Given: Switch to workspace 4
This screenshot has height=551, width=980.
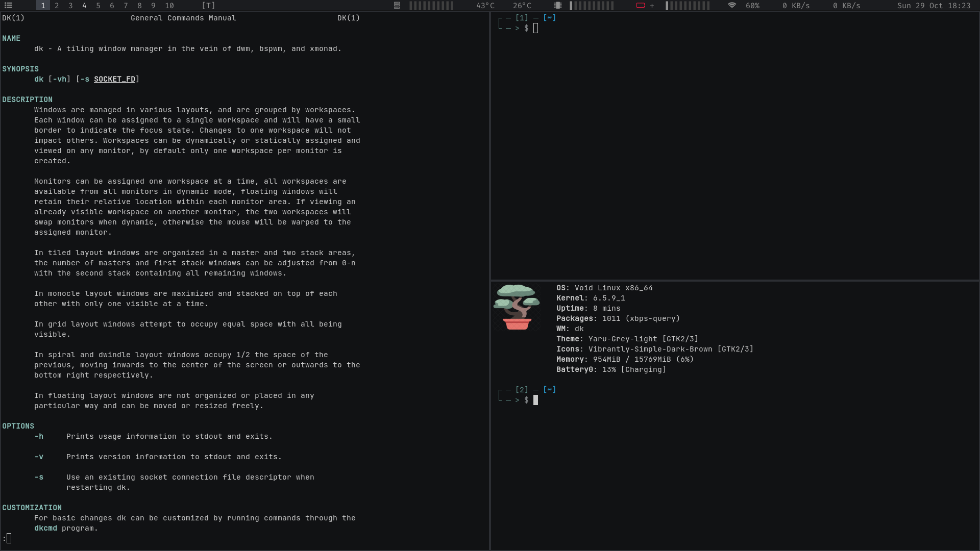Looking at the screenshot, I should coord(84,6).
